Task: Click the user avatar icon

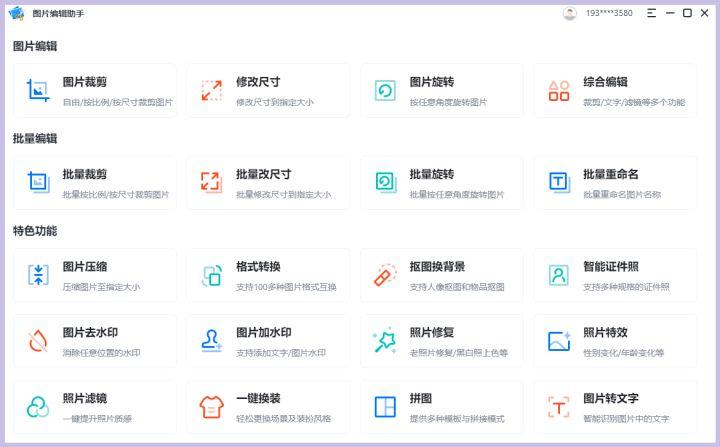Action: click(x=569, y=13)
